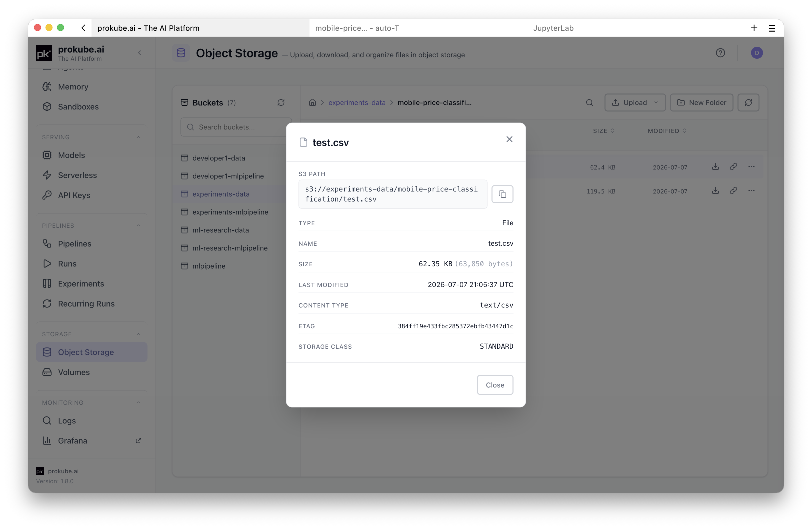
Task: Select the ETAG hash value
Action: click(455, 326)
